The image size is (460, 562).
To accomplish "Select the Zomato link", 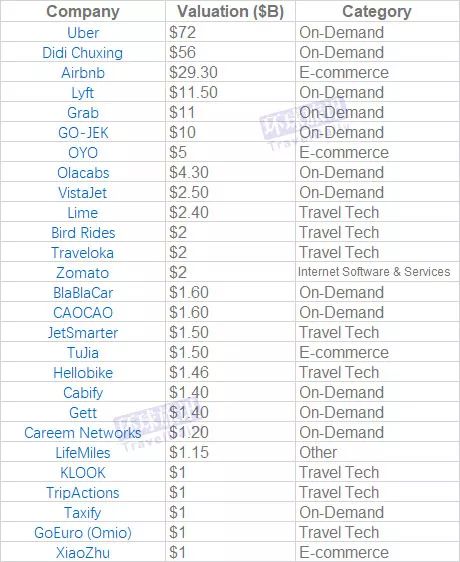I will click(82, 273).
